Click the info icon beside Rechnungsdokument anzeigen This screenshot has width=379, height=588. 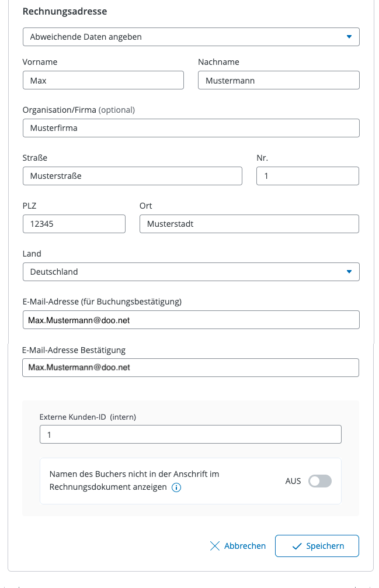click(x=176, y=487)
